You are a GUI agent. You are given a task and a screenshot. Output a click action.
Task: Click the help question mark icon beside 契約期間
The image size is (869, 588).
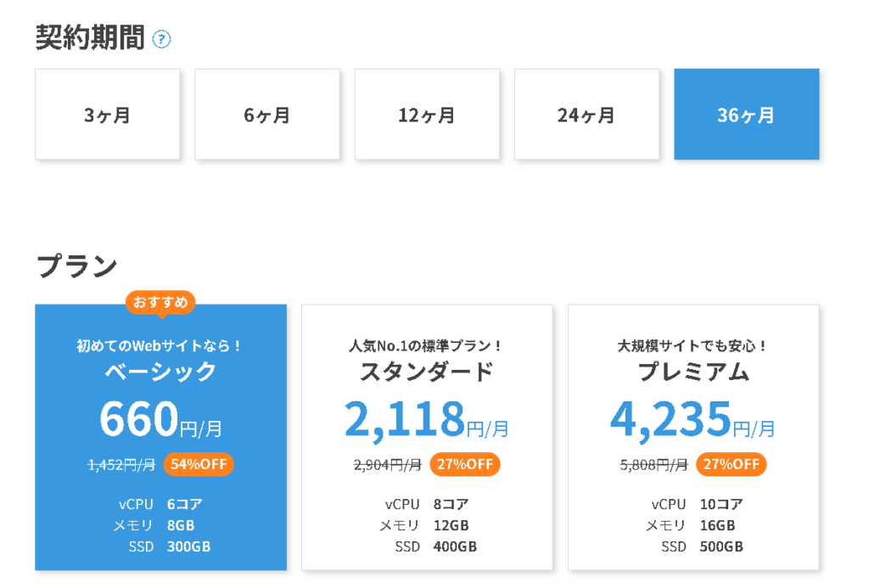[x=161, y=39]
